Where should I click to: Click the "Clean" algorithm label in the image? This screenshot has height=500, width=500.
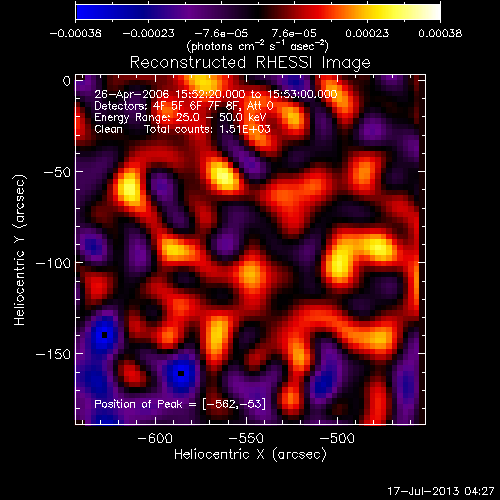tap(108, 129)
